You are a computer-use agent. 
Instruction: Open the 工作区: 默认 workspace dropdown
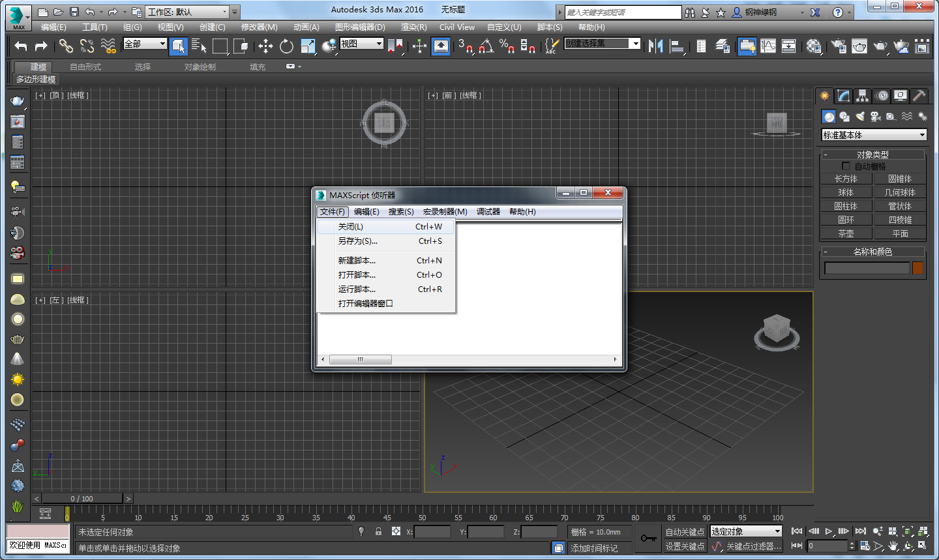pos(188,12)
